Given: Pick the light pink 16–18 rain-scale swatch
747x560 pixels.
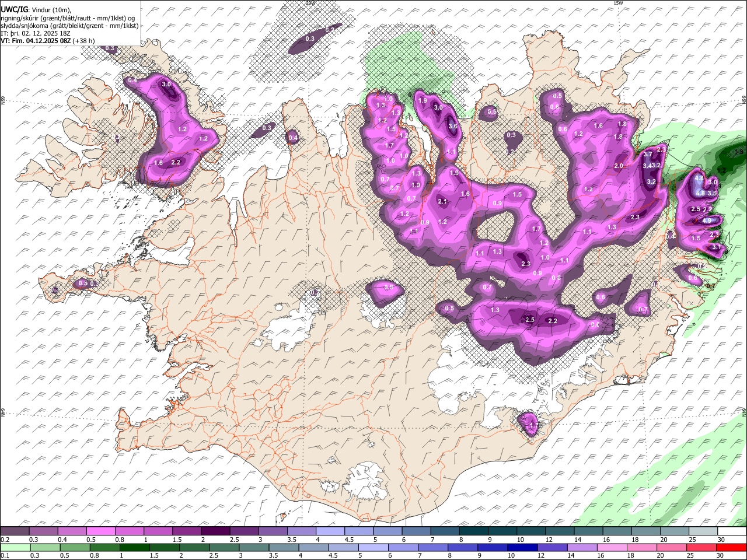Looking at the screenshot, I should (x=613, y=547).
